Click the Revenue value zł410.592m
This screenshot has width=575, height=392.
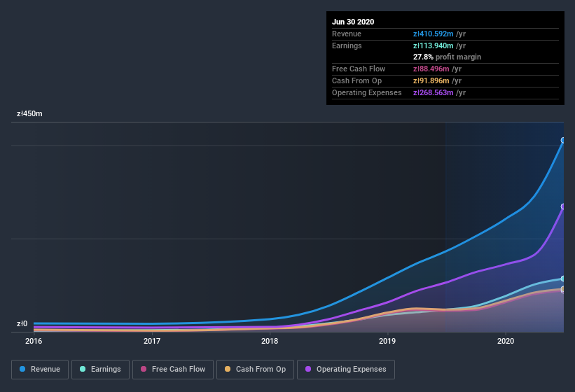pyautogui.click(x=433, y=34)
